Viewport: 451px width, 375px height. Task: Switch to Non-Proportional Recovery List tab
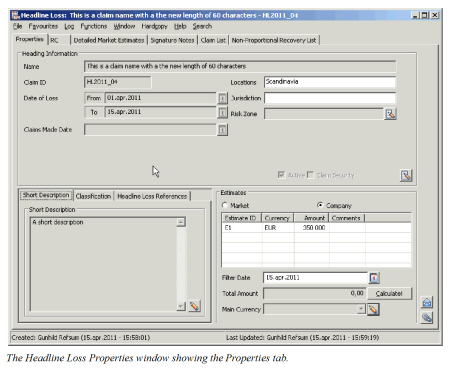(x=274, y=40)
